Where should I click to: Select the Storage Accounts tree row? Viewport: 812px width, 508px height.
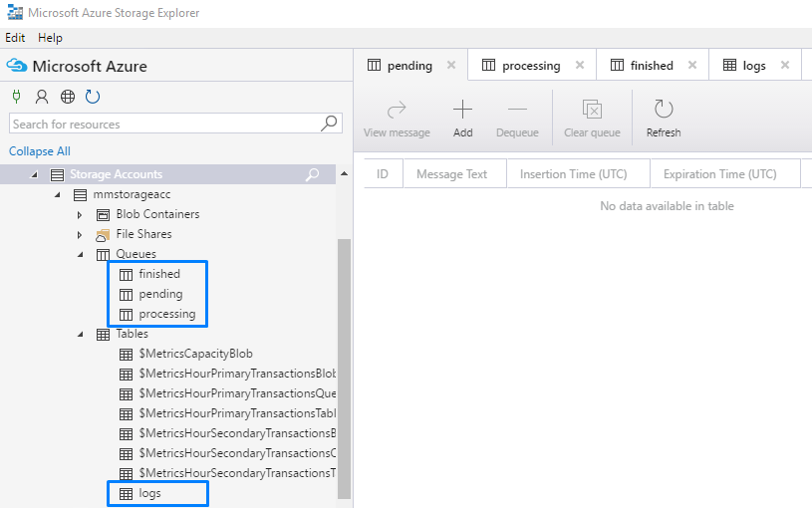pos(167,174)
